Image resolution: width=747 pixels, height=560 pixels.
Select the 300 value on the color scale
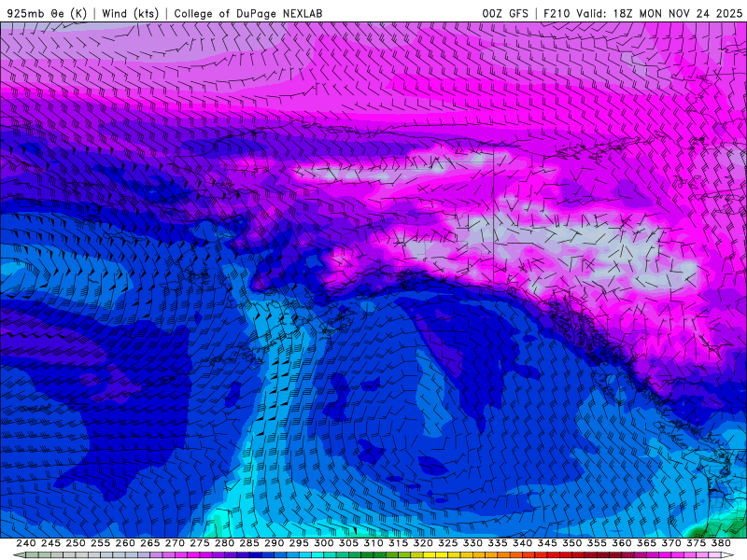click(323, 543)
